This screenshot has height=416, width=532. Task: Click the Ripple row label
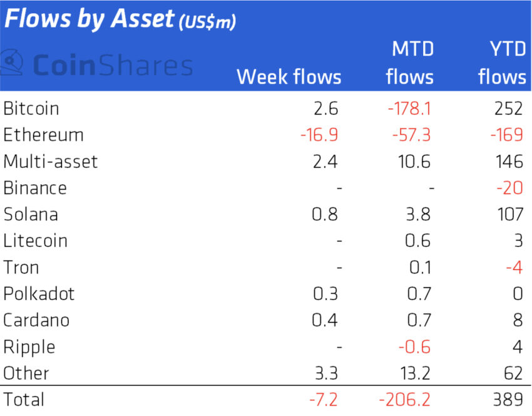click(29, 346)
